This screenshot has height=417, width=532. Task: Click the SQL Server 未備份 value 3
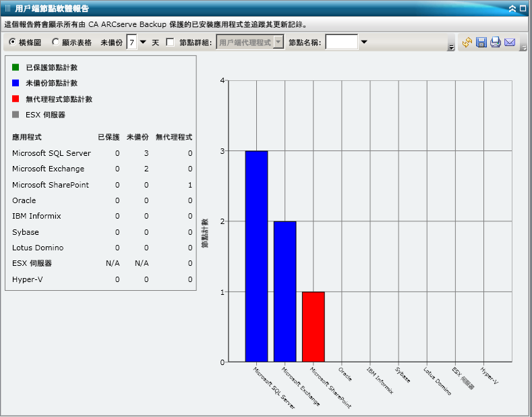(146, 153)
